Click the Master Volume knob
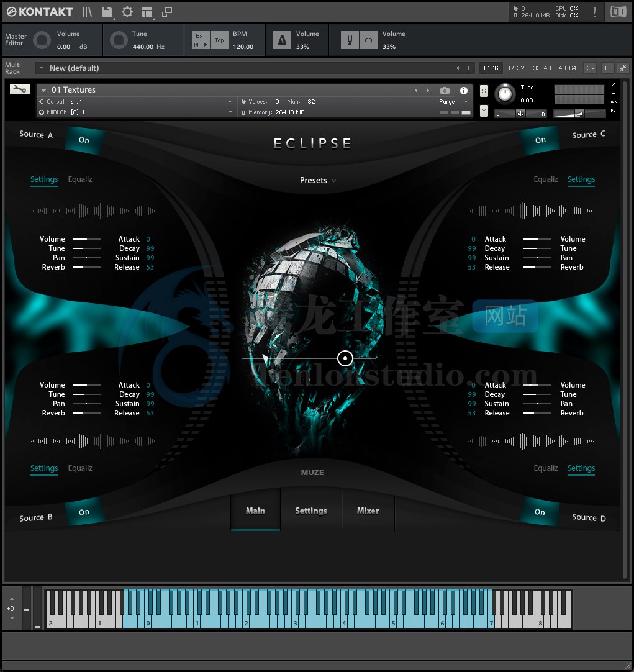 [x=42, y=40]
